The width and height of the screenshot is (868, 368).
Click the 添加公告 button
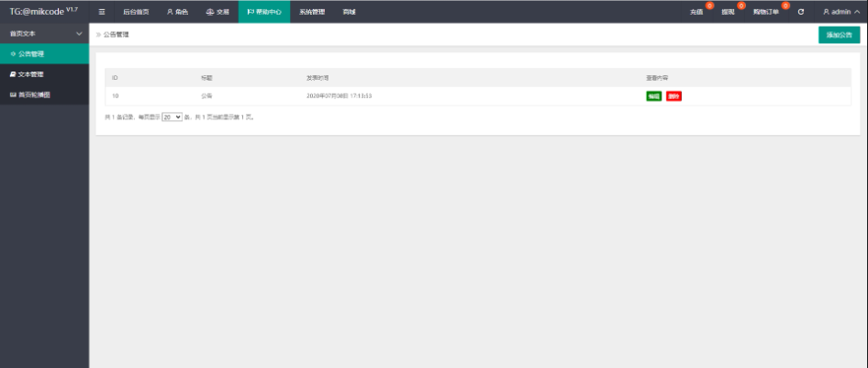[840, 34]
